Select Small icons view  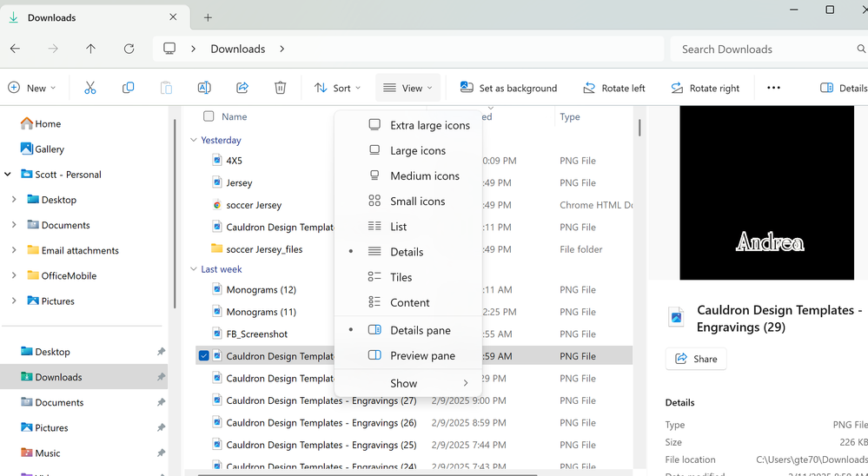point(408,202)
